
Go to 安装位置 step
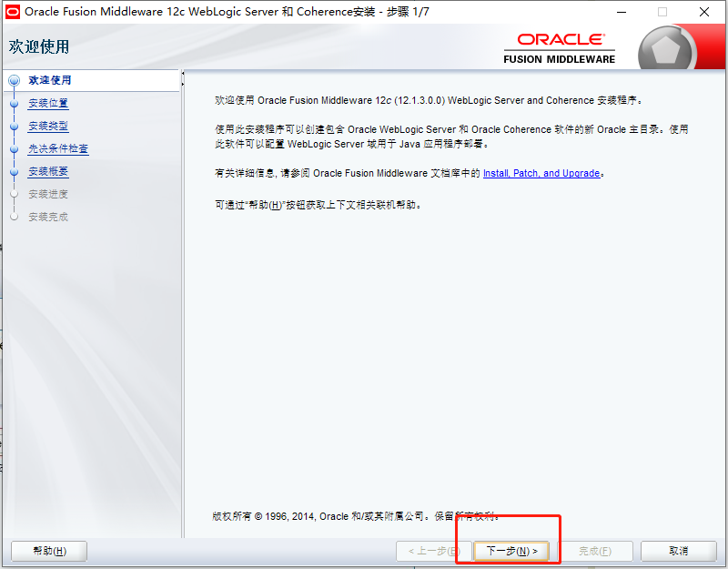tap(48, 103)
